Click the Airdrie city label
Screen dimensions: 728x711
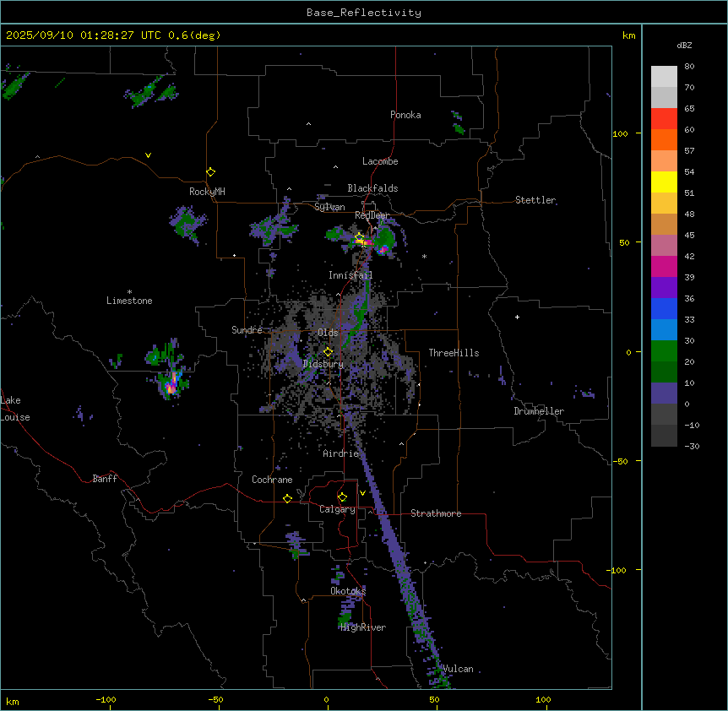tap(341, 453)
